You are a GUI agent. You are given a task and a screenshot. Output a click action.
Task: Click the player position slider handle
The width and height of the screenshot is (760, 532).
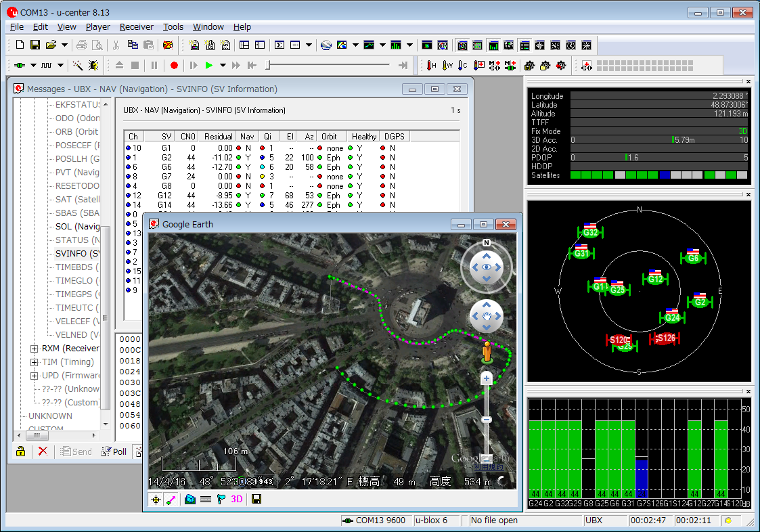(x=269, y=66)
